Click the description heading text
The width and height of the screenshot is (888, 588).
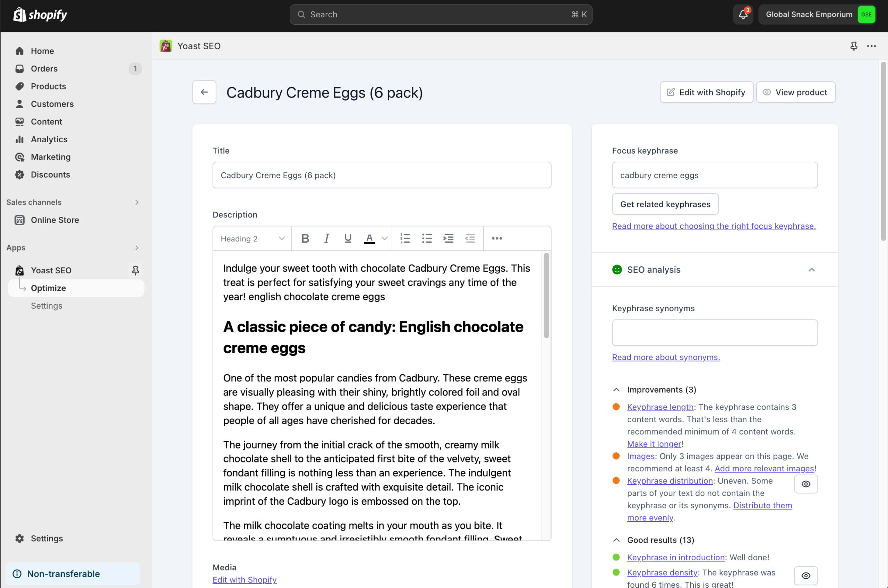point(373,337)
